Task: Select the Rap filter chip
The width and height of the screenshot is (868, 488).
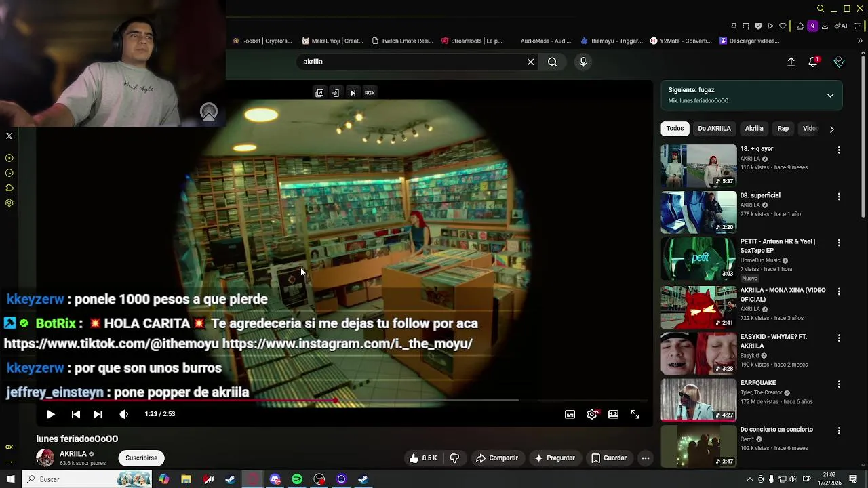Action: click(x=783, y=129)
